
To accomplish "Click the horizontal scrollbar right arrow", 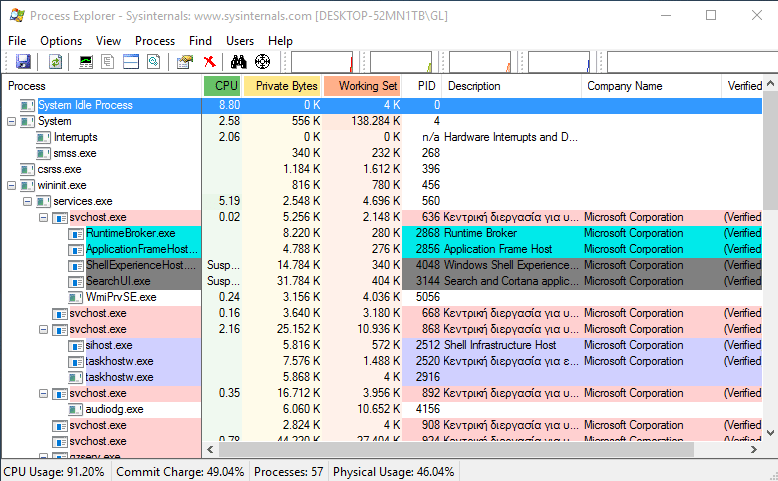I will tap(754, 449).
